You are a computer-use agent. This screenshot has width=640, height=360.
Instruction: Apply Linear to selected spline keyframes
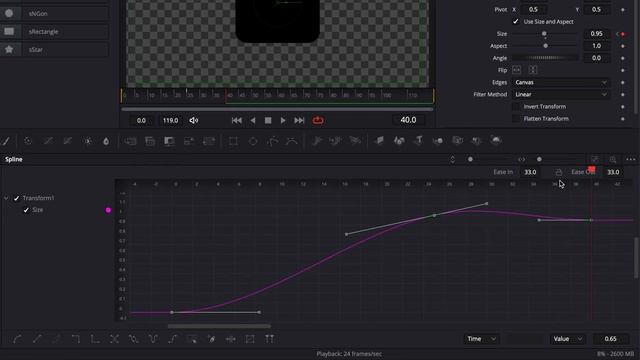pos(37,339)
